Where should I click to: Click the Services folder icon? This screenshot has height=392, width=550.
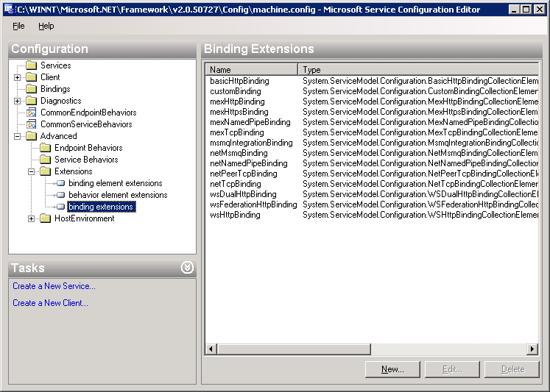31,65
